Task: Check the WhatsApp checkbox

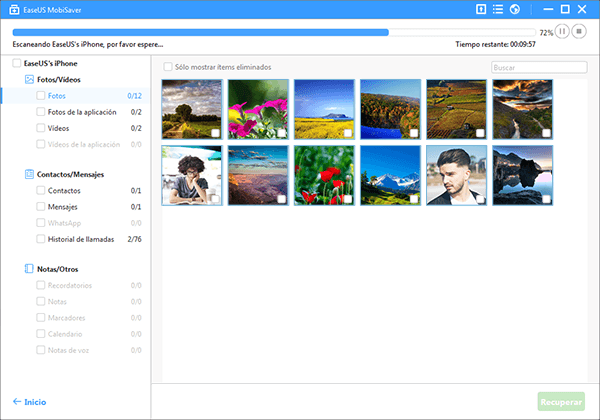Action: pyautogui.click(x=41, y=223)
